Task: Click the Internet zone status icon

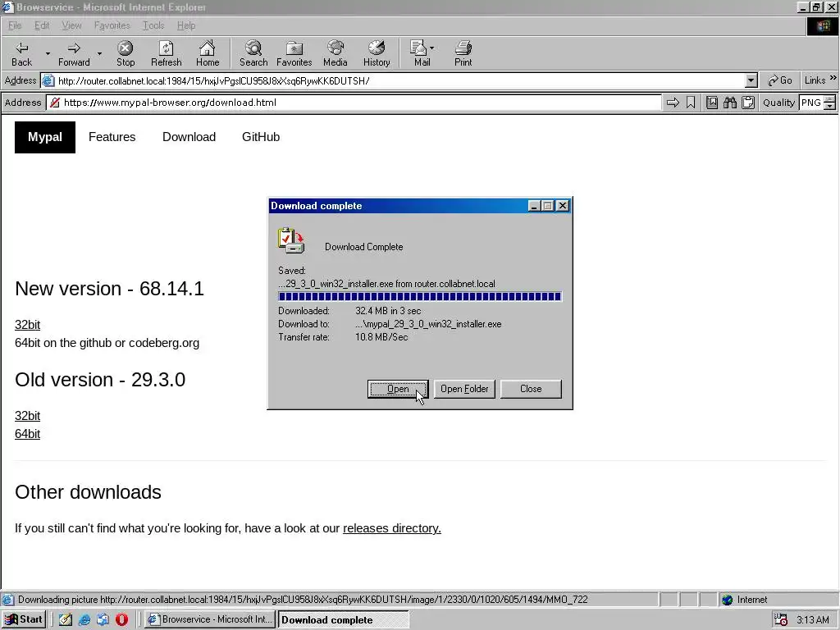Action: pyautogui.click(x=727, y=600)
